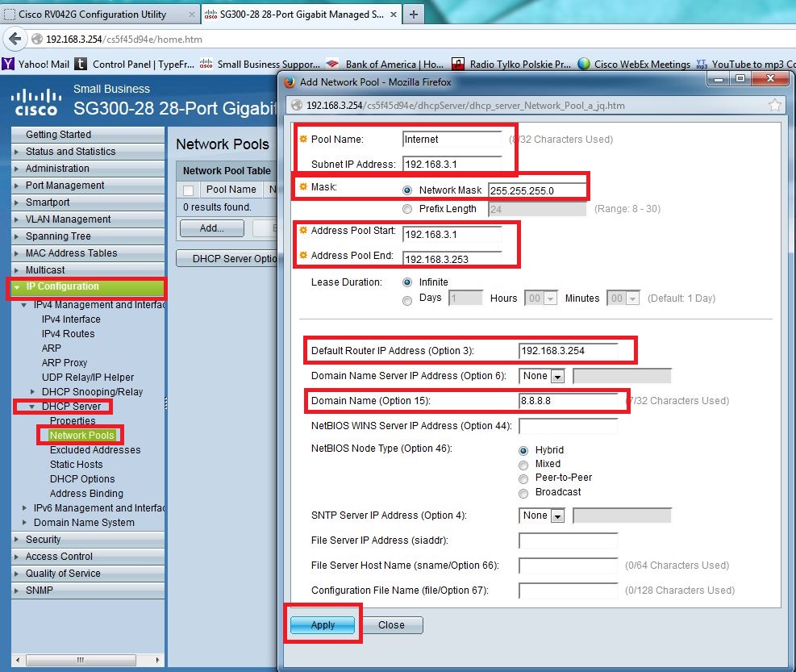Click the Default Router IP Address field
The height and width of the screenshot is (672, 796).
[568, 350]
